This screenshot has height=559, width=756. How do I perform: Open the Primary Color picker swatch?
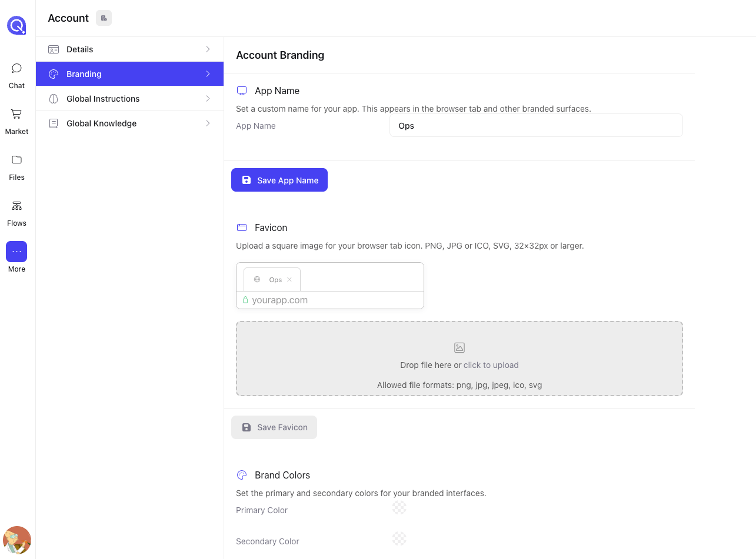coord(399,507)
